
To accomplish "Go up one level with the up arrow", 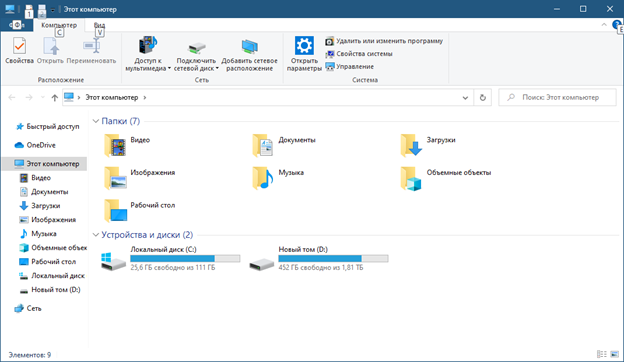I will click(55, 97).
